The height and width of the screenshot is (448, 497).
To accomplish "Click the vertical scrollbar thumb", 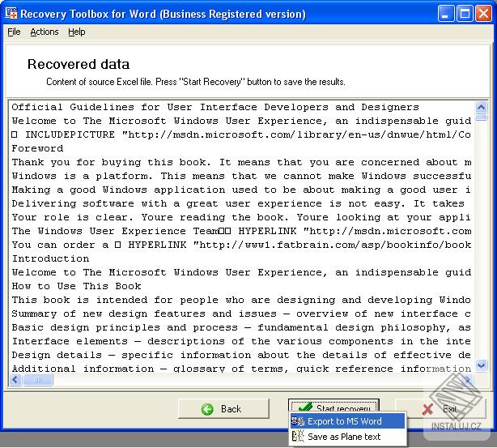I will [481, 118].
